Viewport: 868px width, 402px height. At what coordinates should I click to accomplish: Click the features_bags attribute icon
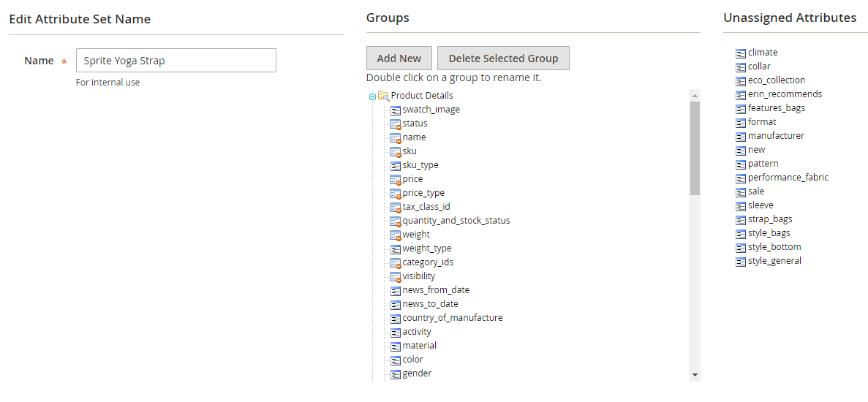tap(741, 108)
